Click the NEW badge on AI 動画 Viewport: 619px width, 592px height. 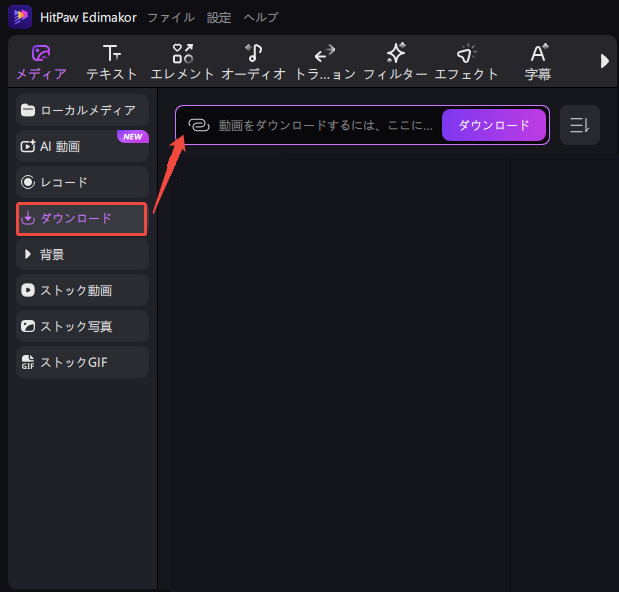tap(133, 137)
